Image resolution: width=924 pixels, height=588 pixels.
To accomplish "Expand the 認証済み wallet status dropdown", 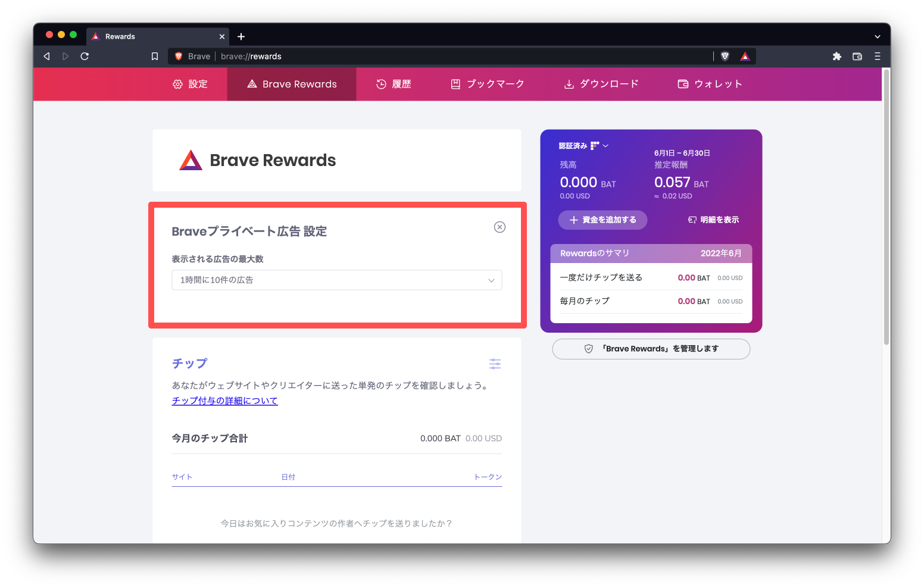I will point(583,146).
